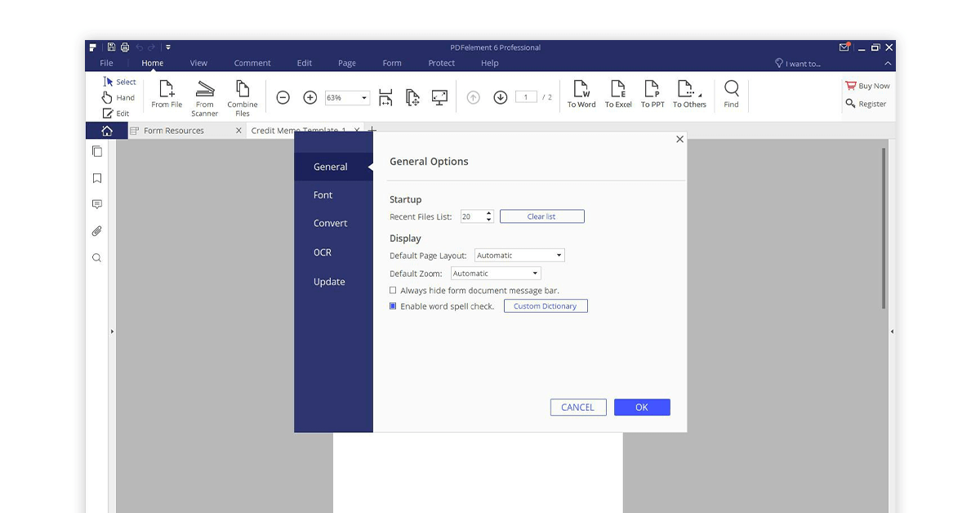Go to the Home start tab icon
The image size is (980, 513).
coord(107,131)
